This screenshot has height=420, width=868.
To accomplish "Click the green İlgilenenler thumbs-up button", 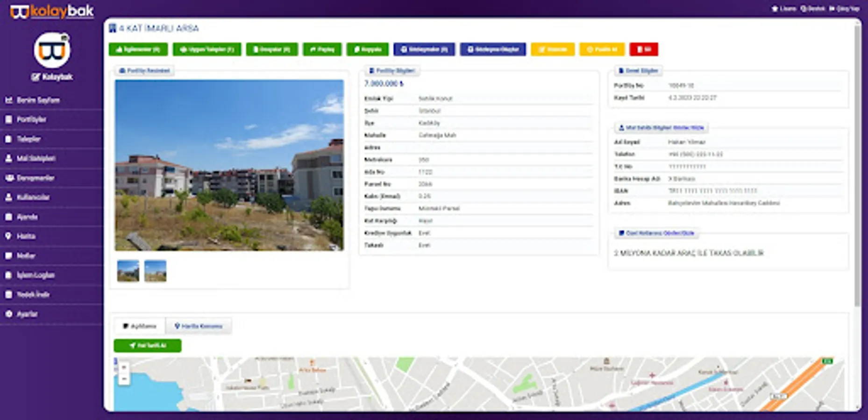I will tap(138, 49).
